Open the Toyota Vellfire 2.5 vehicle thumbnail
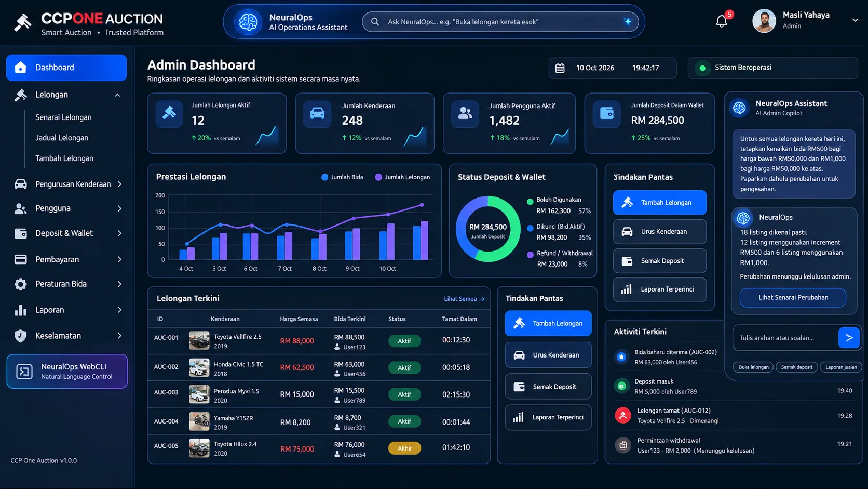The height and width of the screenshot is (489, 868). (199, 341)
